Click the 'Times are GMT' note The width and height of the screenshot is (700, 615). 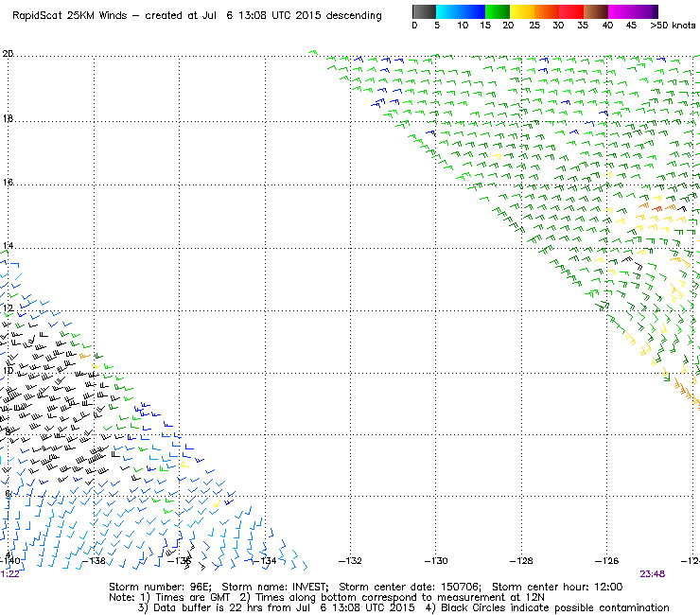pyautogui.click(x=192, y=598)
